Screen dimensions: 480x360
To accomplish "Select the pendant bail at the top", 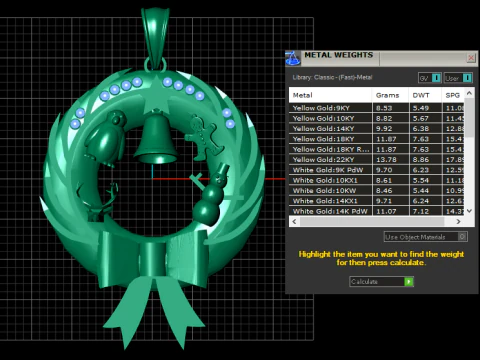I will pos(155,37).
